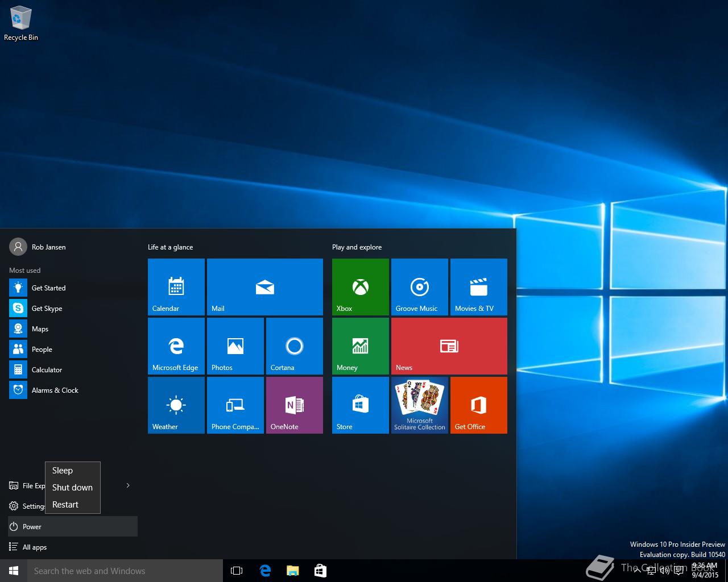Open Groove Music tile
Screen dimensions: 728x582
[x=420, y=287]
